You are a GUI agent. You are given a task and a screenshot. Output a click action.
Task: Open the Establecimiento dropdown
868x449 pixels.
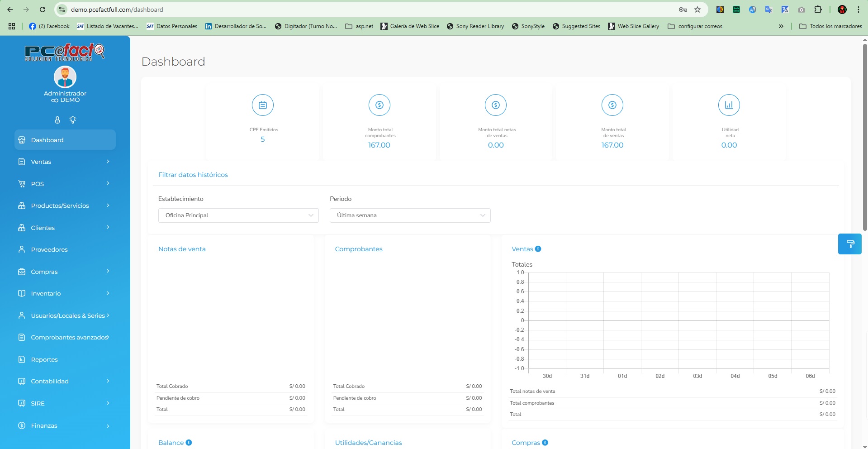238,215
